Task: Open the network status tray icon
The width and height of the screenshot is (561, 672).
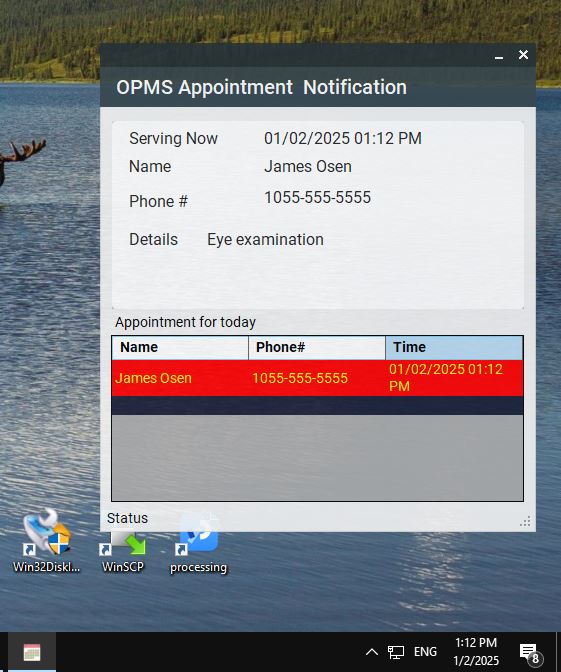Action: pyautogui.click(x=396, y=652)
